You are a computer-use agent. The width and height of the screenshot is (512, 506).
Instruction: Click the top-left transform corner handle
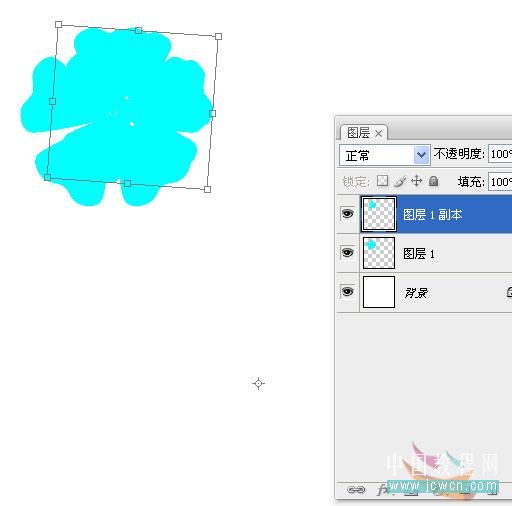pyautogui.click(x=58, y=24)
